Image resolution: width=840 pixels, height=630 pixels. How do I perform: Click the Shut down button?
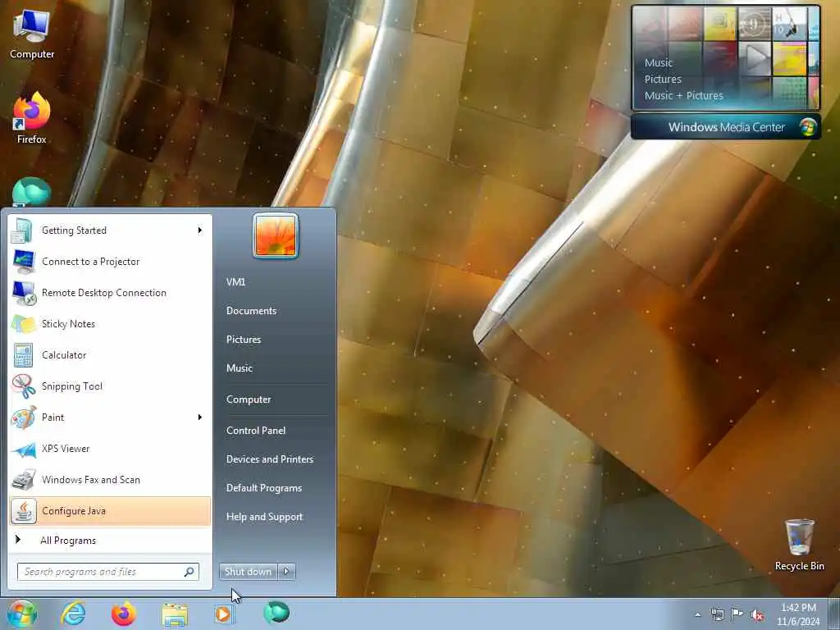(x=248, y=572)
